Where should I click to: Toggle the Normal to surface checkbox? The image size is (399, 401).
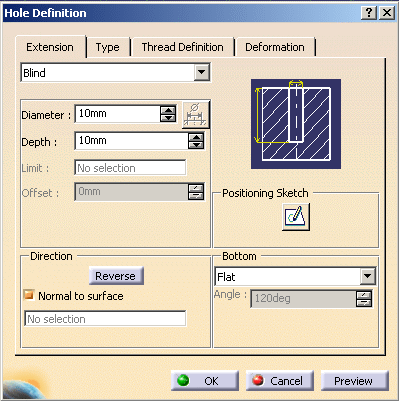pos(29,295)
